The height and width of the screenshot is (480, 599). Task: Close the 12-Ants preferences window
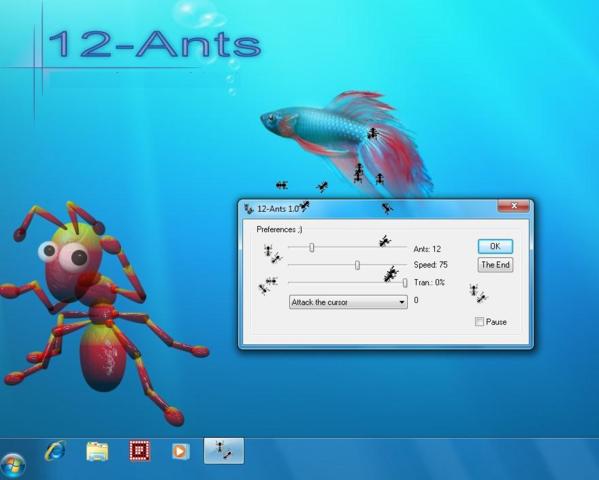(514, 206)
